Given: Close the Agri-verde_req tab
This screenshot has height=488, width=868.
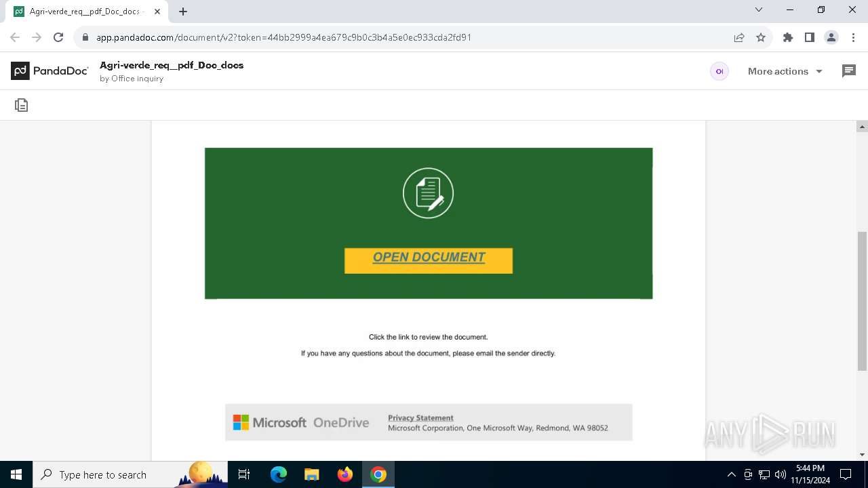Looking at the screenshot, I should tap(157, 12).
